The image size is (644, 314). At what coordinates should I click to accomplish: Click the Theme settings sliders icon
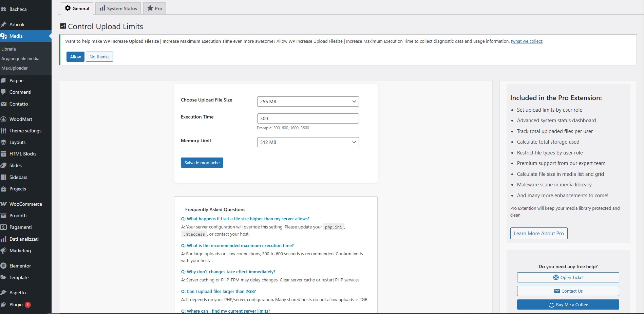(3, 131)
